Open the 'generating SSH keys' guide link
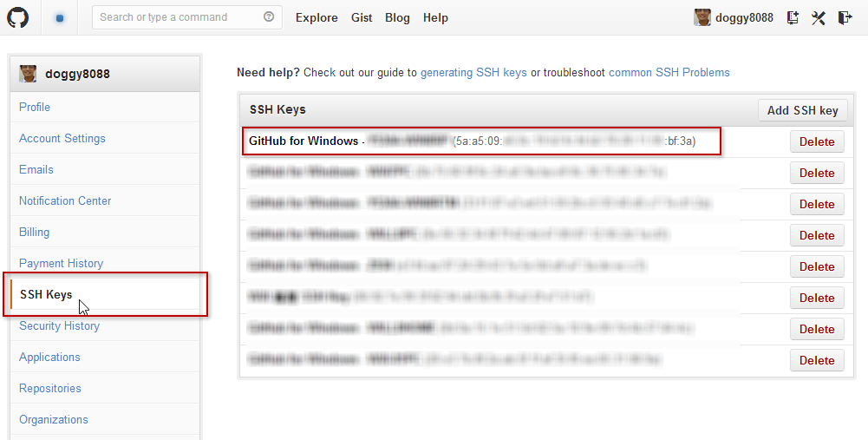 tap(473, 73)
